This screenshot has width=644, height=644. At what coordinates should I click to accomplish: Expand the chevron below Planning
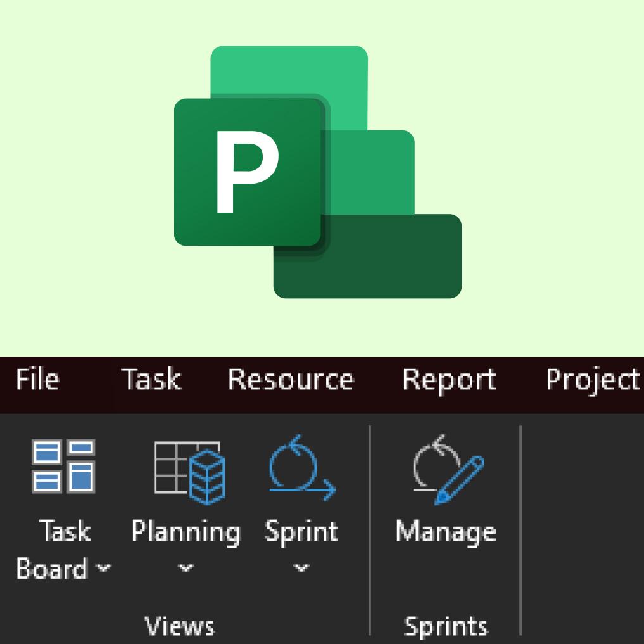click(186, 568)
